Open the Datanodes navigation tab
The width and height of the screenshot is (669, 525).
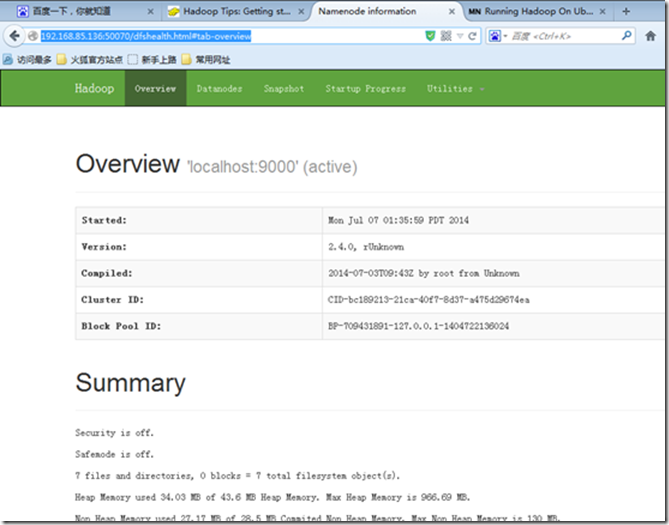point(219,88)
